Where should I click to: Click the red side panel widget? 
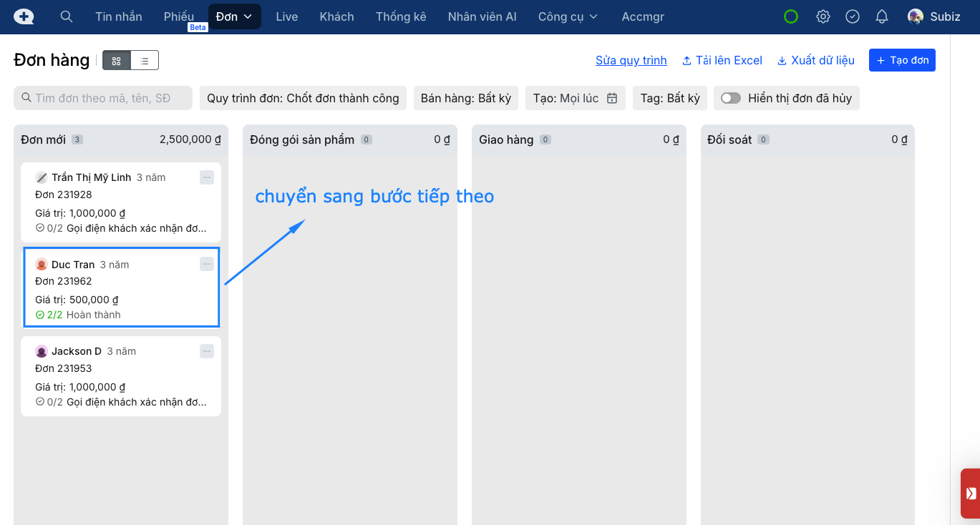coord(971,493)
